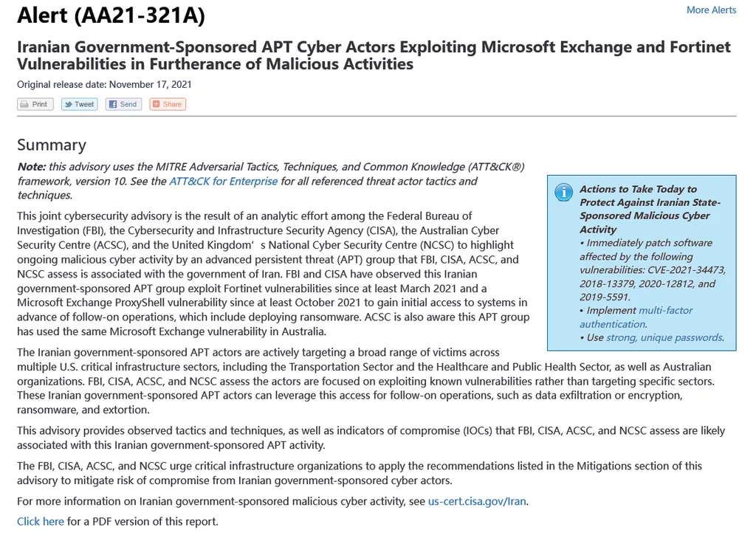Click the Facebook Send icon
This screenshot has width=756, height=541.
113,104
